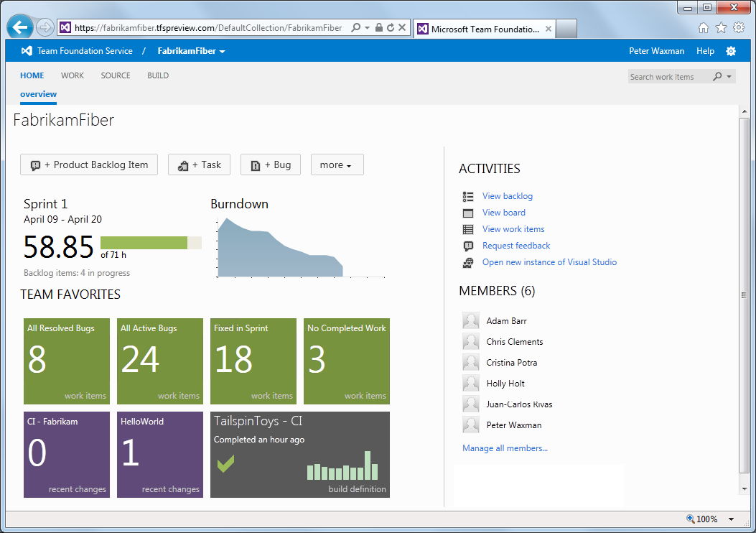Open the Help menu in header
This screenshot has width=756, height=533.
705,51
